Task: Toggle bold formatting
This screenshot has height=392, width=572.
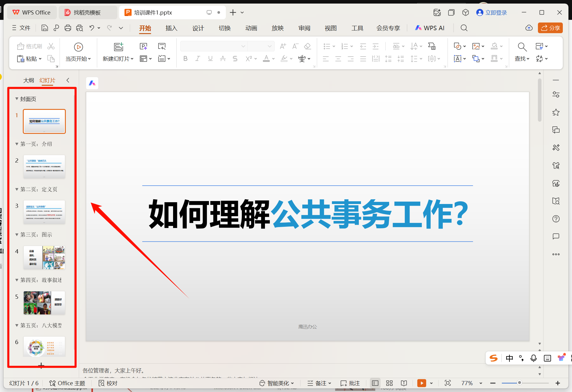Action: 185,58
